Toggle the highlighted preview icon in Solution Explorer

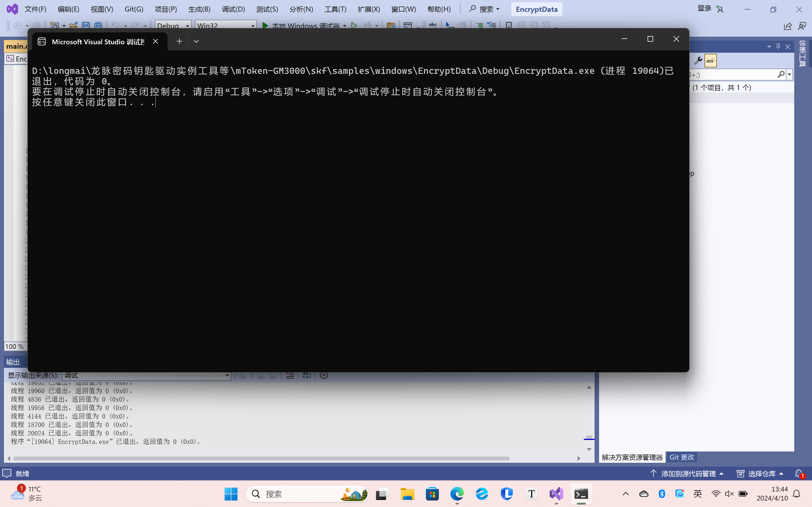click(x=710, y=61)
